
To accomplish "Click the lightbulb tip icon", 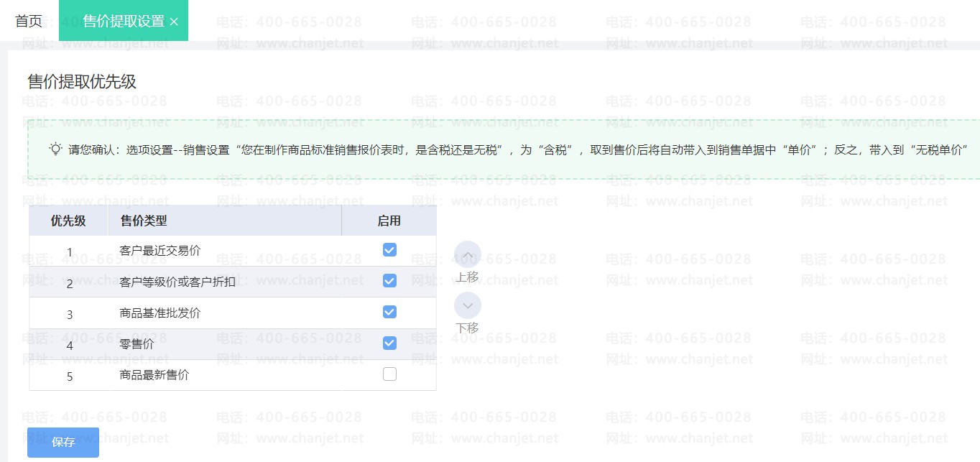I will (x=55, y=149).
